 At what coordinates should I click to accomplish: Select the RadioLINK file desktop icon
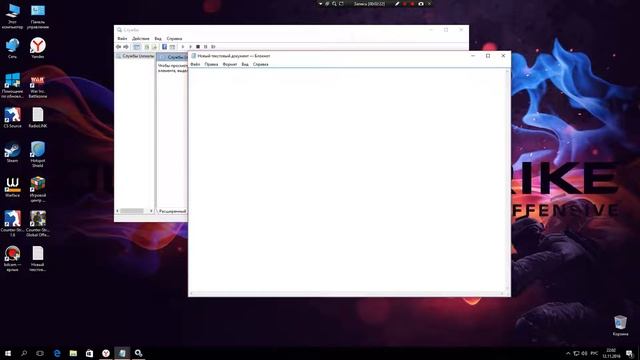click(38, 118)
